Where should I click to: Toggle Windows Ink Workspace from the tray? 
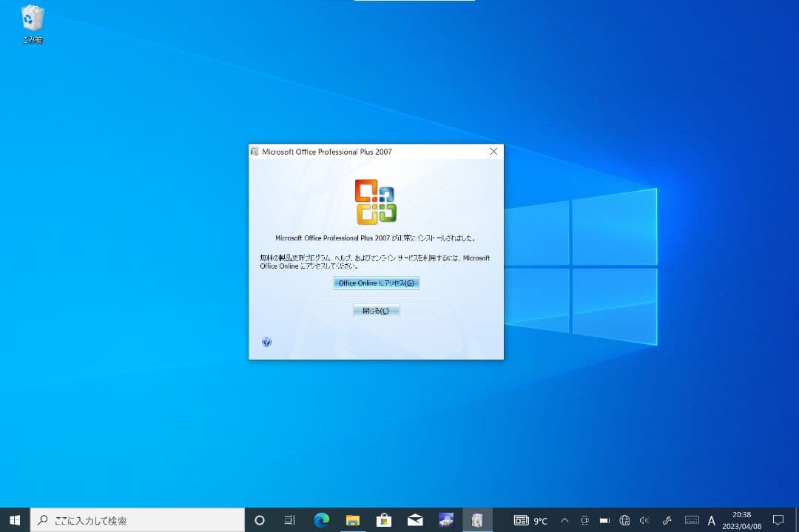(x=667, y=519)
